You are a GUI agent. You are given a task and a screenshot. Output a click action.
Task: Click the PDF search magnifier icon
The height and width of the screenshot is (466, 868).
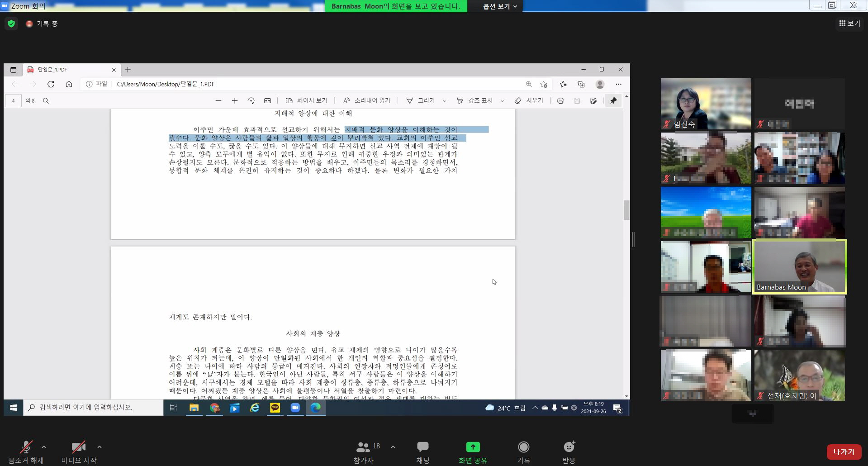(x=46, y=100)
